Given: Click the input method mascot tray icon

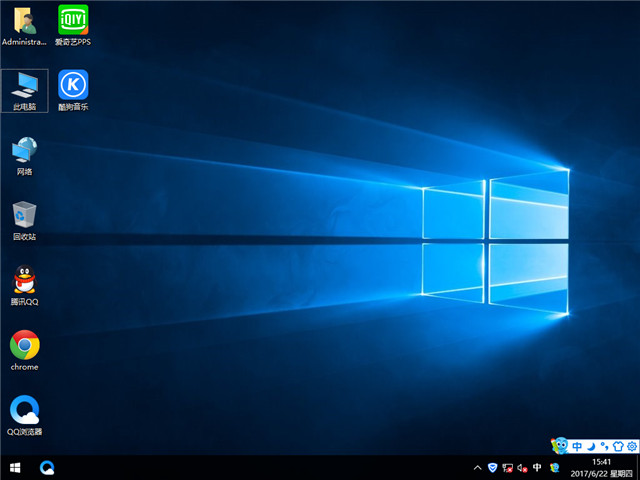Looking at the screenshot, I should (554, 468).
